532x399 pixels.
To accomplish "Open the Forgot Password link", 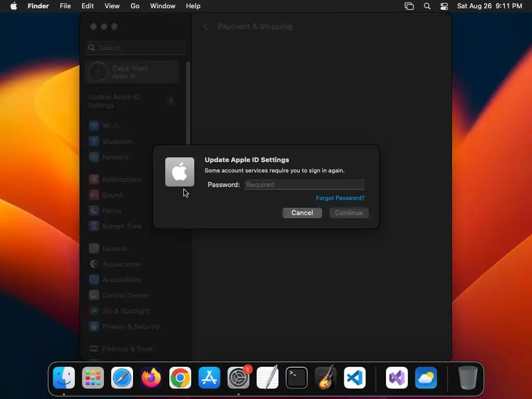I will (340, 198).
